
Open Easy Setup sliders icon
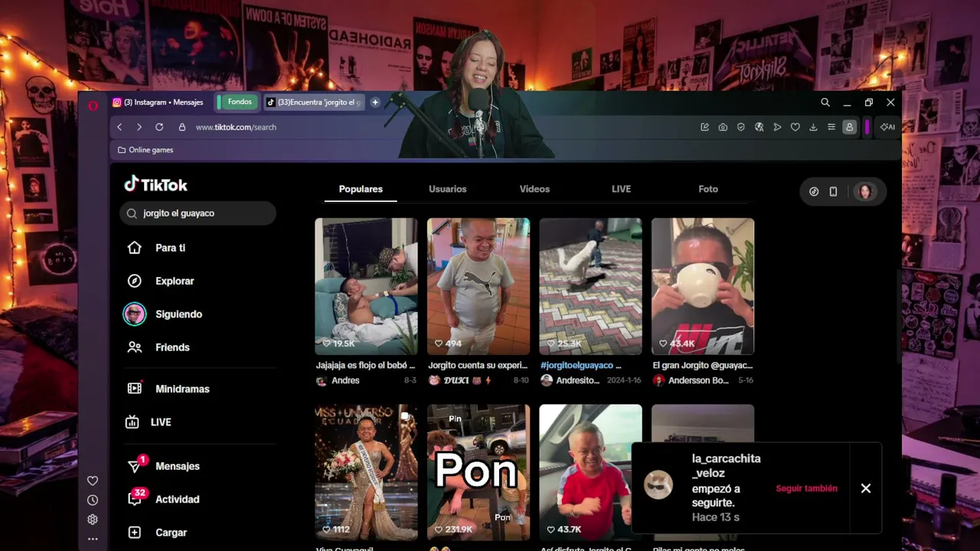(831, 127)
